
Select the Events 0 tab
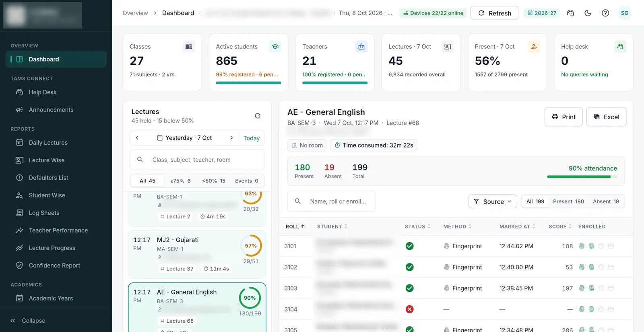247,181
